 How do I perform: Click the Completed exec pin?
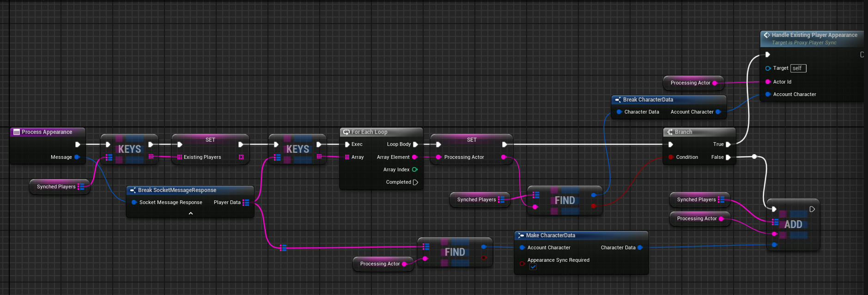[x=415, y=182]
